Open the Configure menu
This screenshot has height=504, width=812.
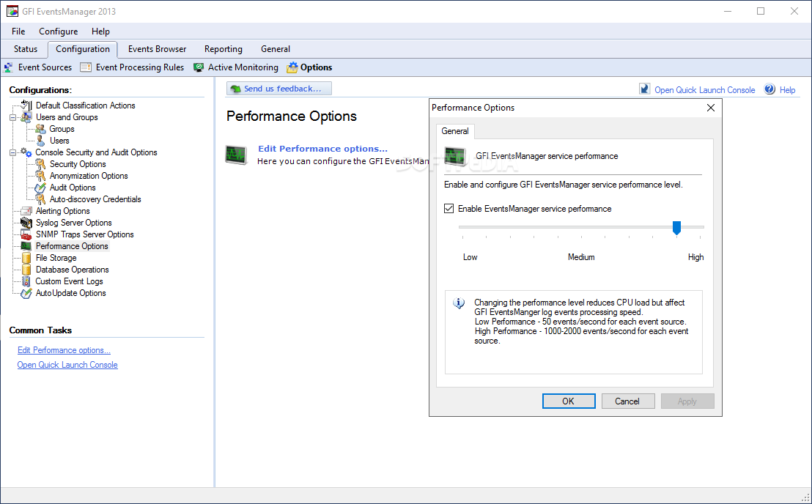[59, 31]
